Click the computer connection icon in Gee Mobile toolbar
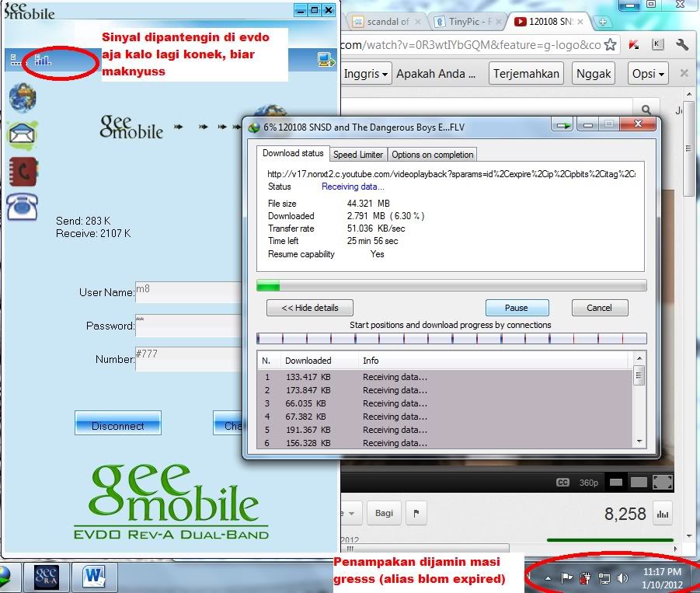Image resolution: width=700 pixels, height=593 pixels. [326, 59]
